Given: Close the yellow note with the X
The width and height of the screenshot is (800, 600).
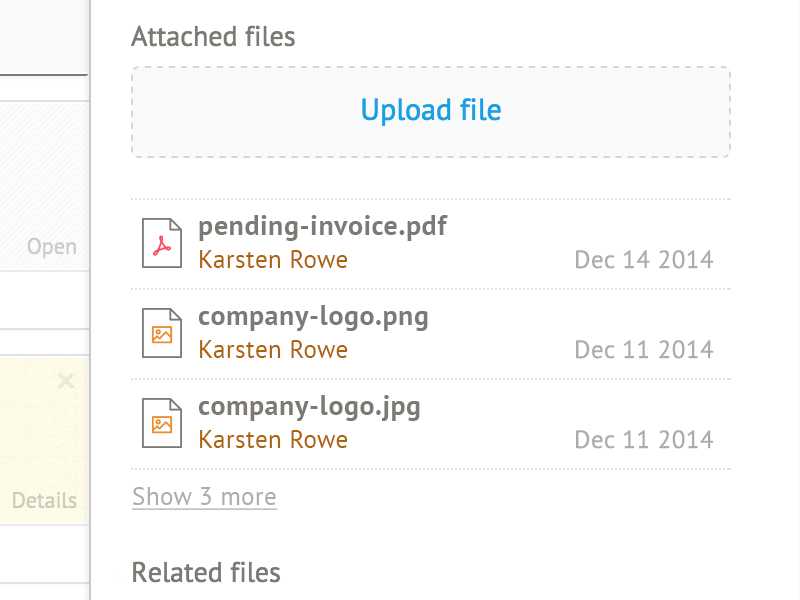Looking at the screenshot, I should tap(66, 380).
